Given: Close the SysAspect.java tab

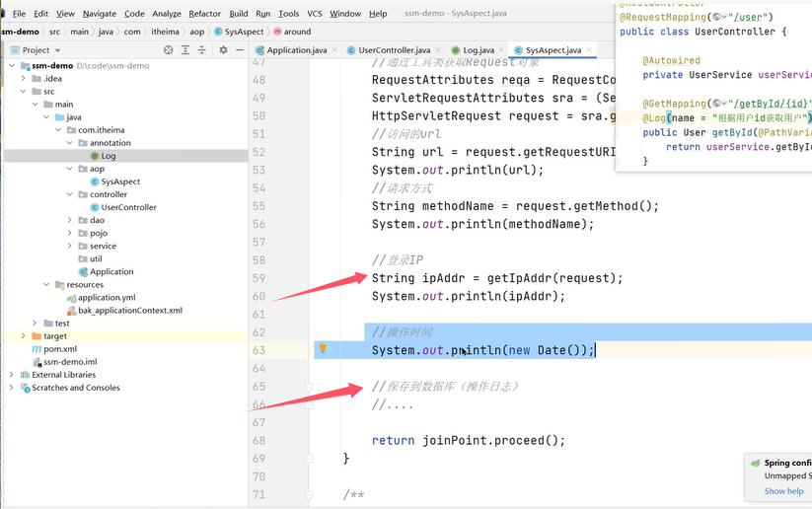Looking at the screenshot, I should coord(589,50).
